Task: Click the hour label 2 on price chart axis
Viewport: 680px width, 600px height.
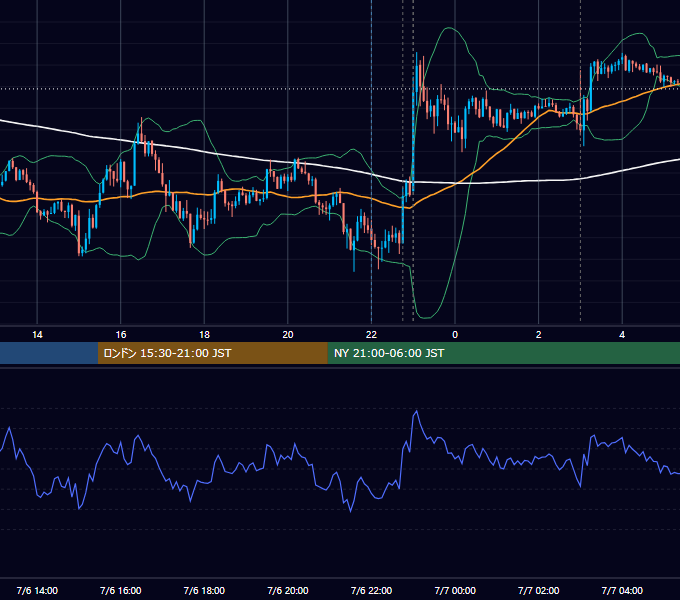Action: pyautogui.click(x=539, y=335)
